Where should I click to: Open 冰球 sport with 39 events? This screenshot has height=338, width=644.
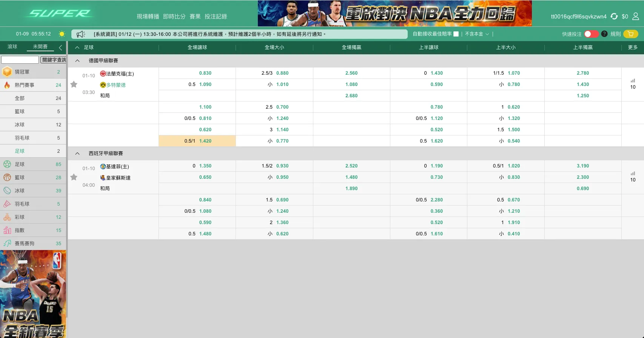tap(33, 191)
